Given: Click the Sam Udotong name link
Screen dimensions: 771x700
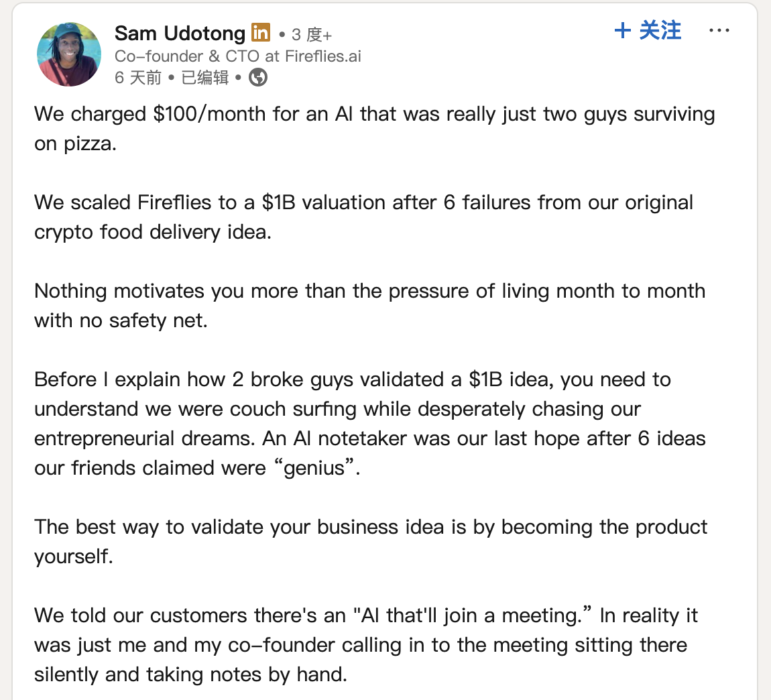Looking at the screenshot, I should point(180,33).
